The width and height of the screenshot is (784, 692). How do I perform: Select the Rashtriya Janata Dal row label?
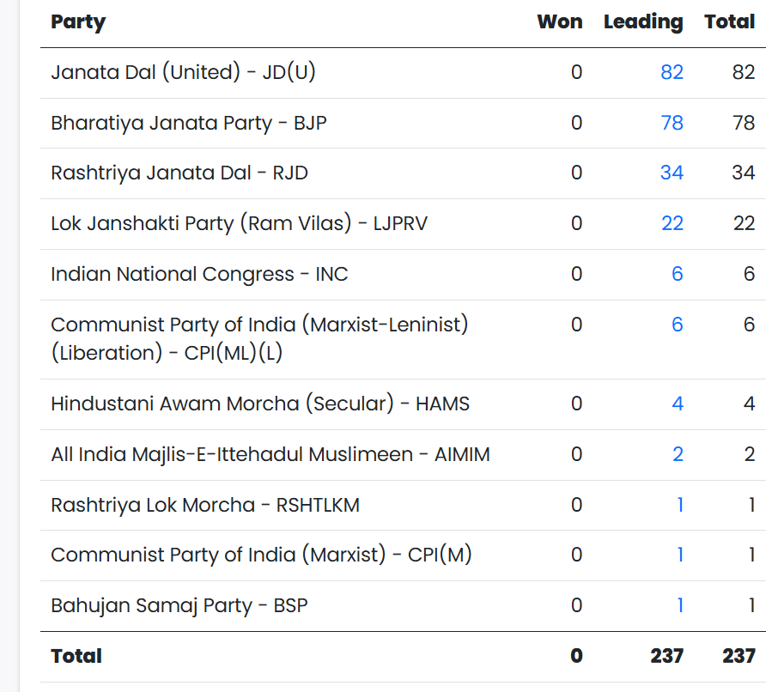tap(179, 173)
